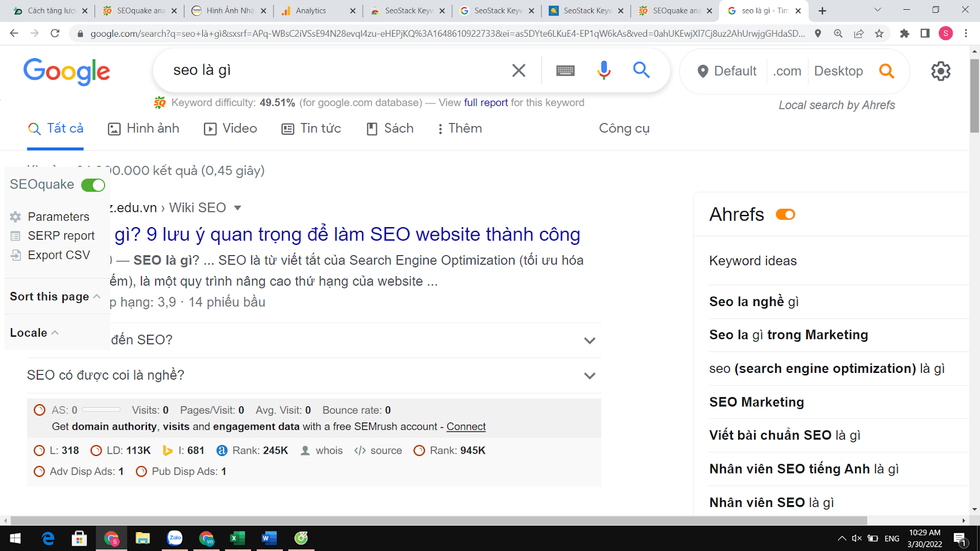Viewport: 980px width, 551px height.
Task: Turn off the Ahrefs panel toggle
Action: click(x=785, y=214)
